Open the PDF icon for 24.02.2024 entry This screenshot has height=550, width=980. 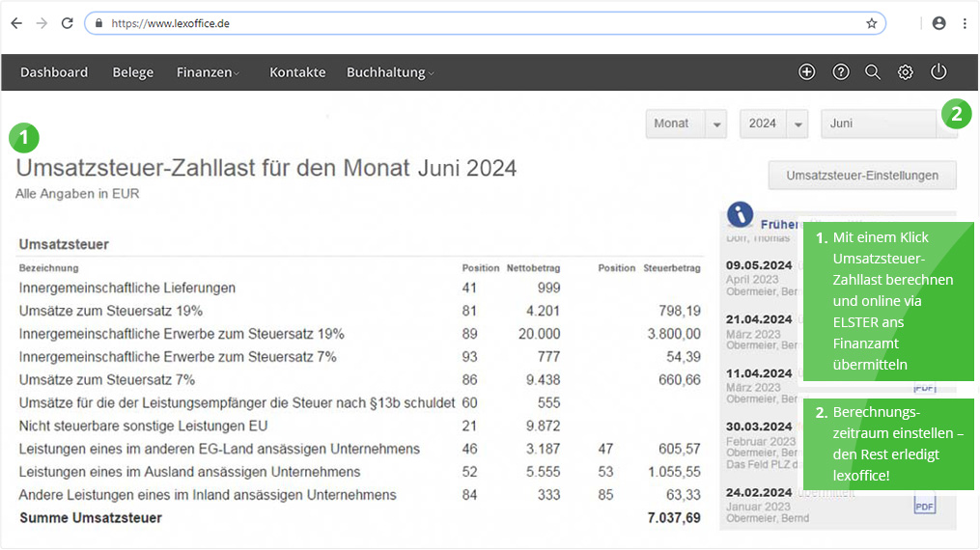tap(924, 505)
